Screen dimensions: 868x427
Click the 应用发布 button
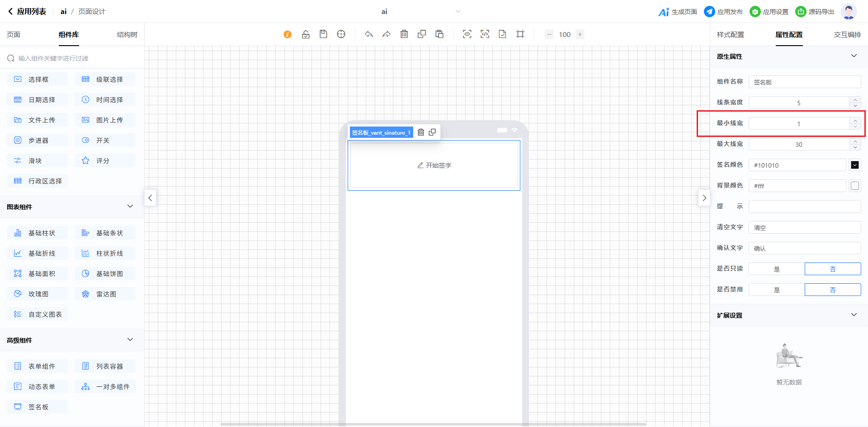tap(723, 12)
